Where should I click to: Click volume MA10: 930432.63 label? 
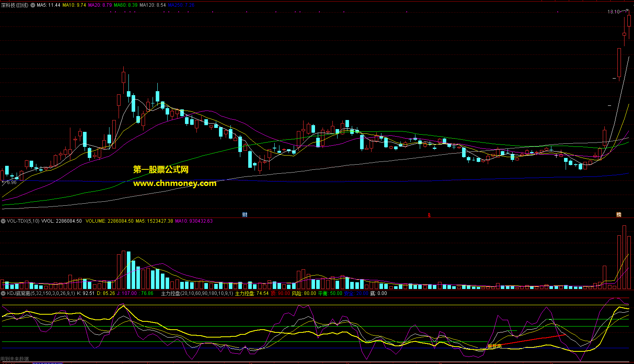click(x=194, y=221)
